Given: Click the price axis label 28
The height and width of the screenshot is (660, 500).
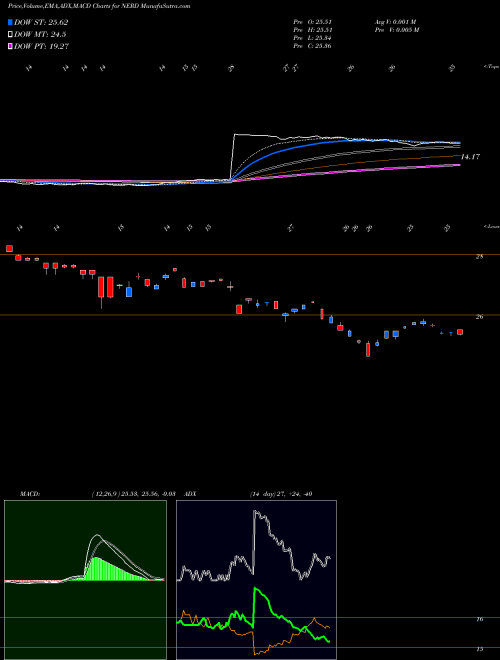Looking at the screenshot, I should click(479, 256).
